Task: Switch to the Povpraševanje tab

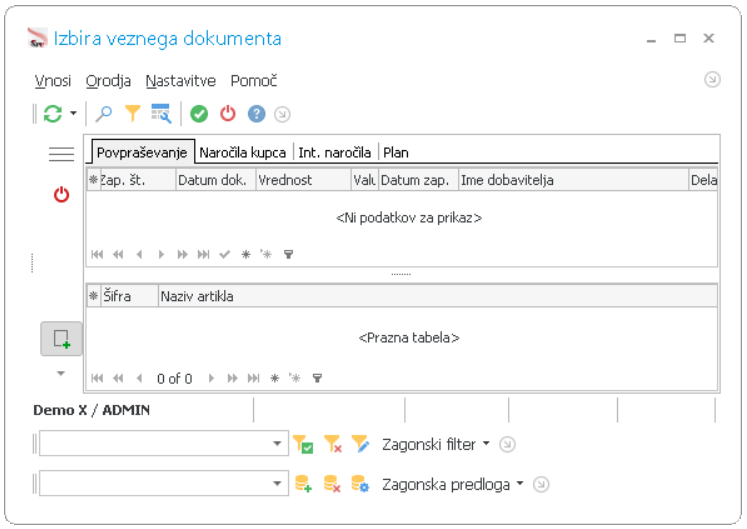Action: click(x=142, y=153)
